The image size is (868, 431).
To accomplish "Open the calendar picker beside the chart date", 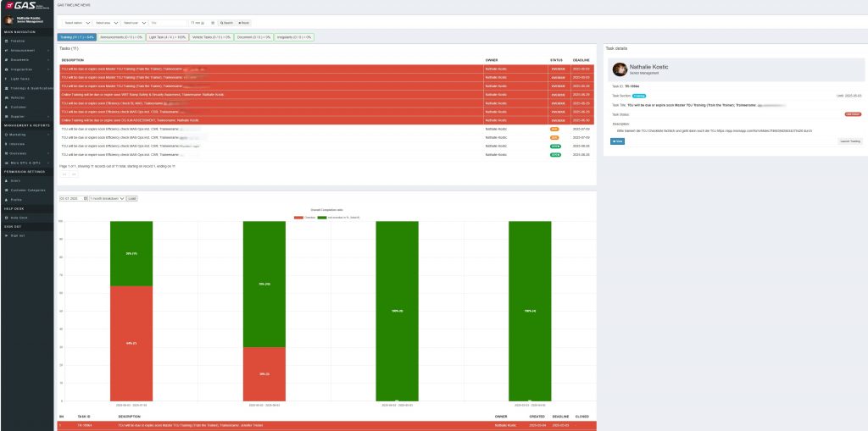I will pos(85,198).
